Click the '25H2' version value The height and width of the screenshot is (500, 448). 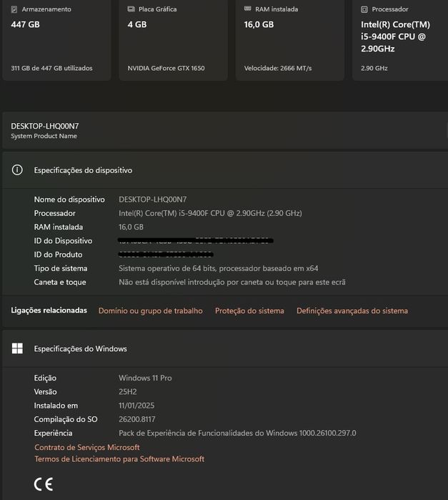(x=128, y=391)
